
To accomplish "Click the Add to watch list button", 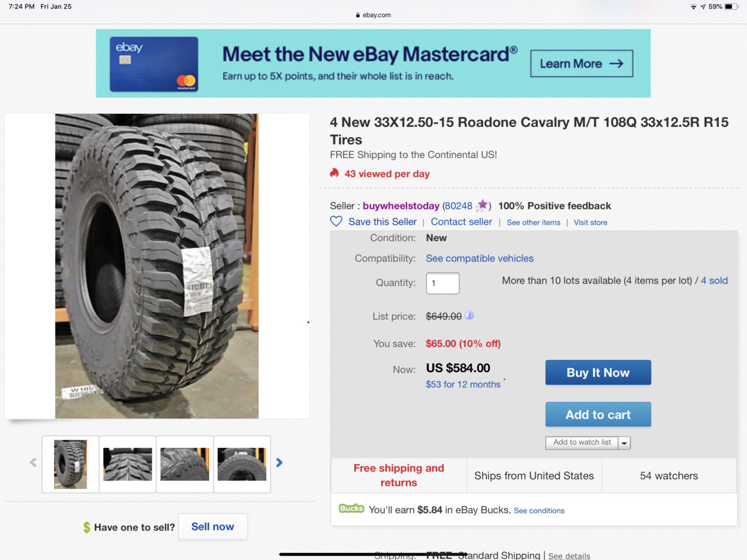I will 582,442.
